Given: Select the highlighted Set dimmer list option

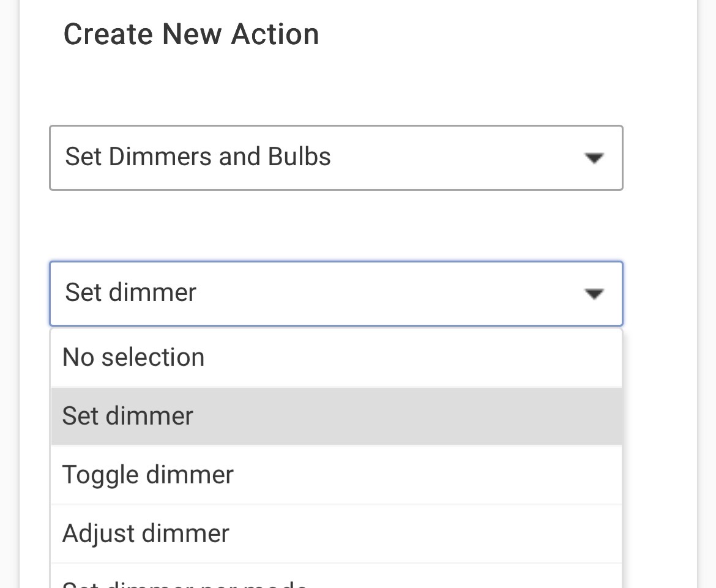Looking at the screenshot, I should click(x=128, y=416).
